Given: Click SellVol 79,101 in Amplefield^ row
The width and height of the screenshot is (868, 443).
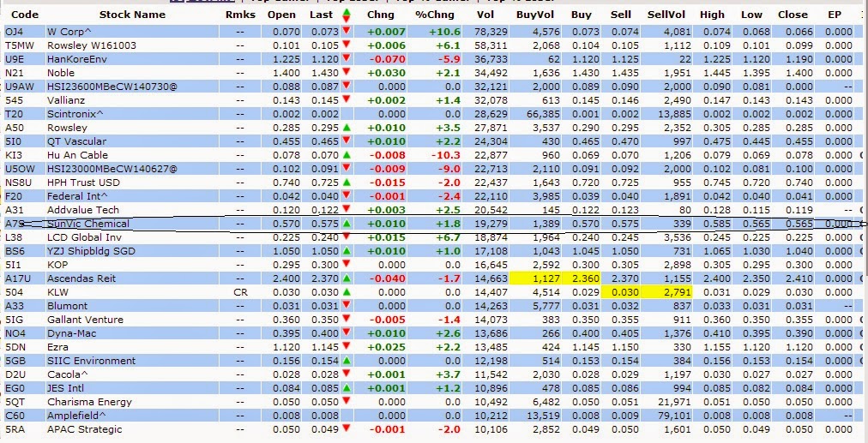Looking at the screenshot, I should tap(674, 416).
